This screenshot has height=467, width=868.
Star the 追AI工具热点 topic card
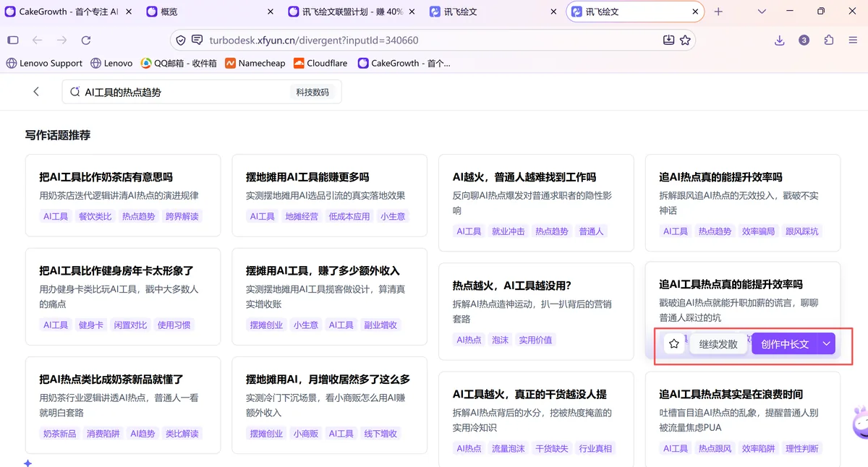point(674,344)
